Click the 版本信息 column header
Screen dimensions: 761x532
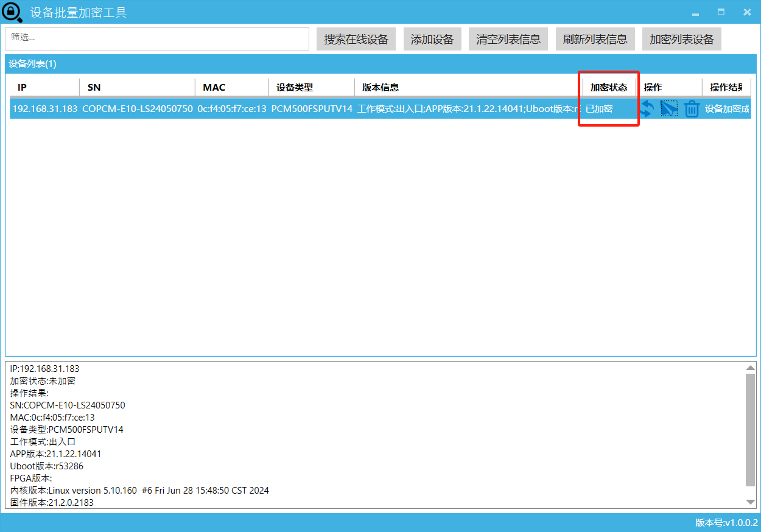coord(468,88)
